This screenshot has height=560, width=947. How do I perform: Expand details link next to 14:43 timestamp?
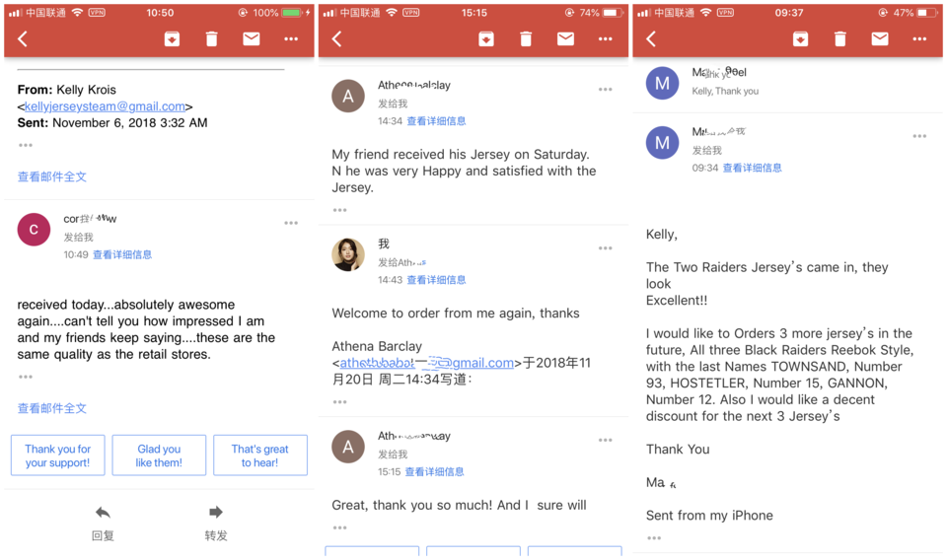(x=436, y=280)
